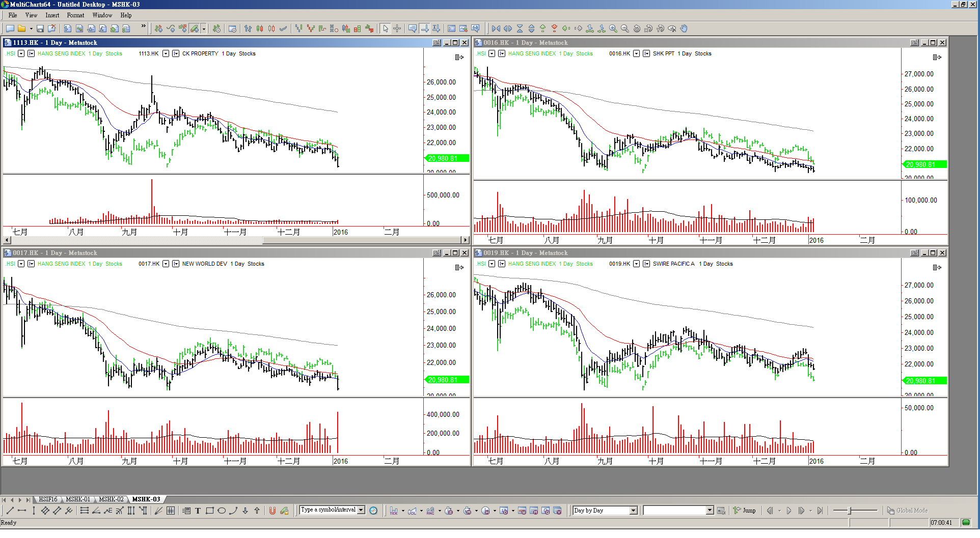The width and height of the screenshot is (980, 538).
Task: Click the Save workspace disk icon
Action: 40,29
